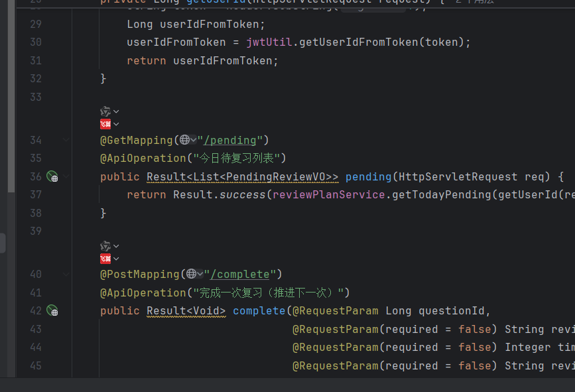Viewport: 575px width, 392px height.
Task: Collapse the fold marker on line 36
Action: coord(66,176)
